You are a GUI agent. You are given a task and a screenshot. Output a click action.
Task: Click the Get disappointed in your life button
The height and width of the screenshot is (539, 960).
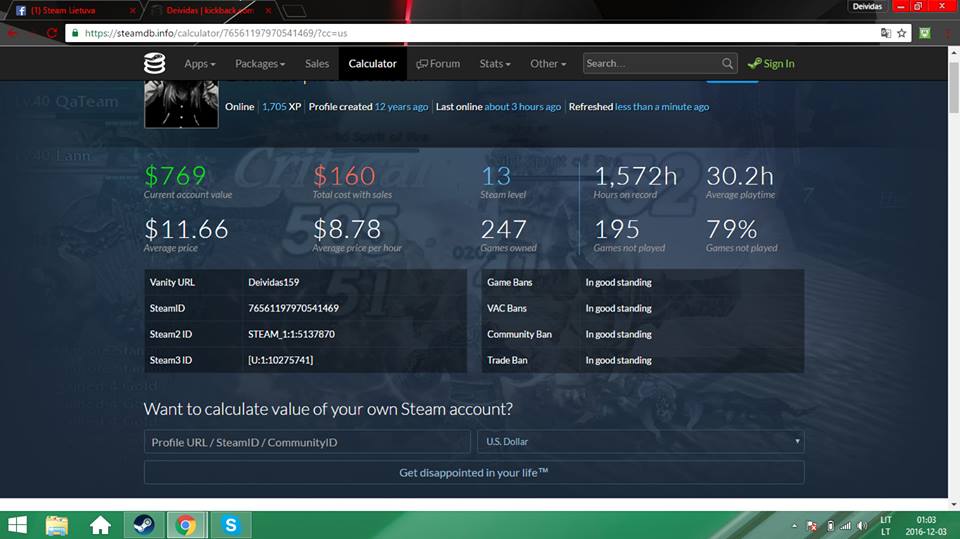point(474,472)
